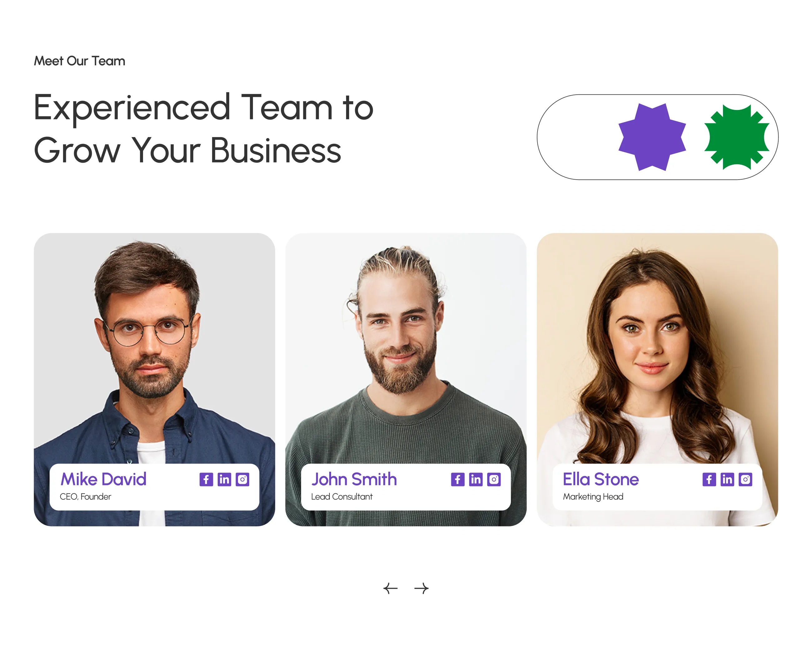812x651 pixels.
Task: Select Mike David's portrait photo
Action: pos(154,349)
